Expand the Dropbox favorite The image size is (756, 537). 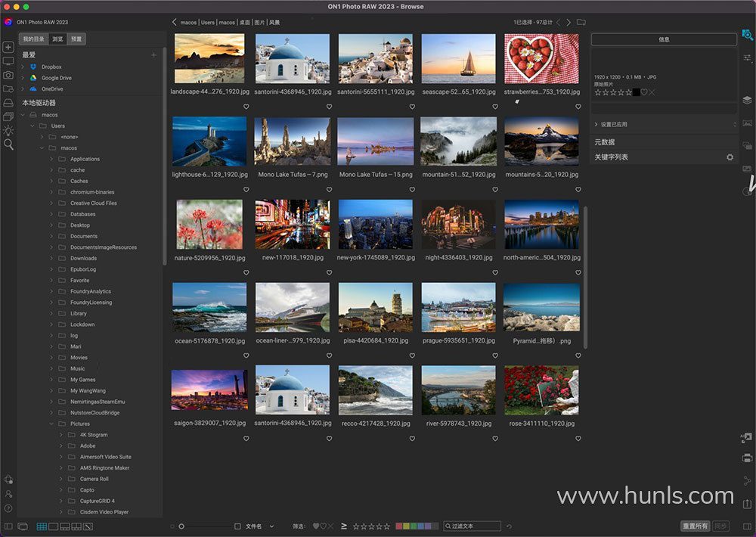click(23, 67)
